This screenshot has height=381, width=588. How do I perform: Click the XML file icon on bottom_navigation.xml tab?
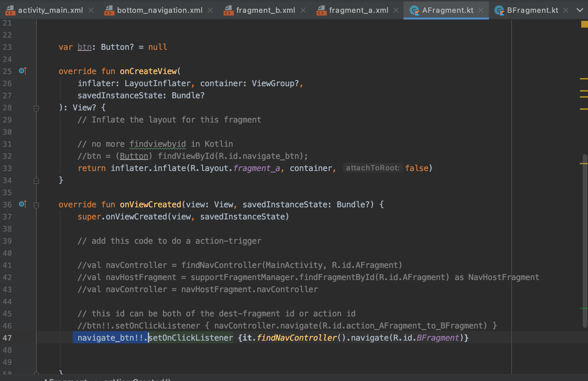[109, 10]
